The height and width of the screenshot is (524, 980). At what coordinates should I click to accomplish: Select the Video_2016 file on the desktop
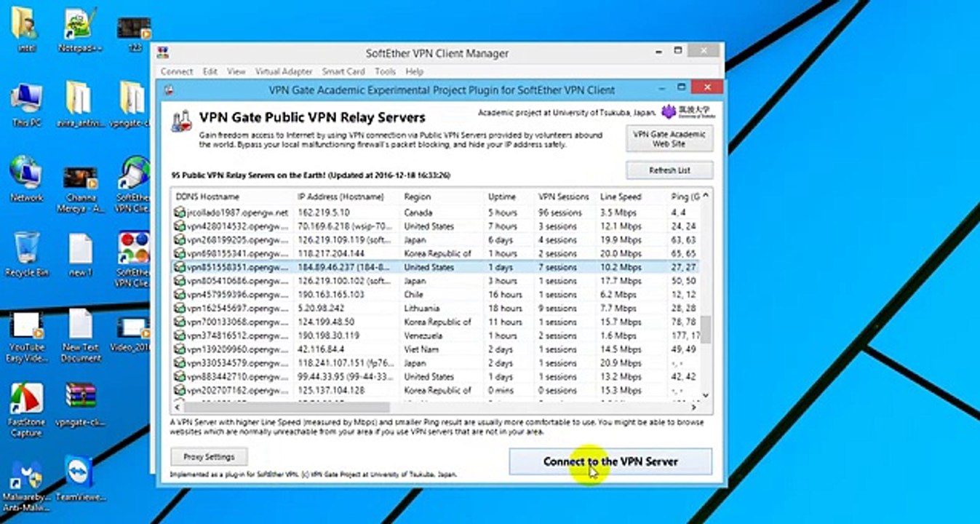click(x=132, y=335)
